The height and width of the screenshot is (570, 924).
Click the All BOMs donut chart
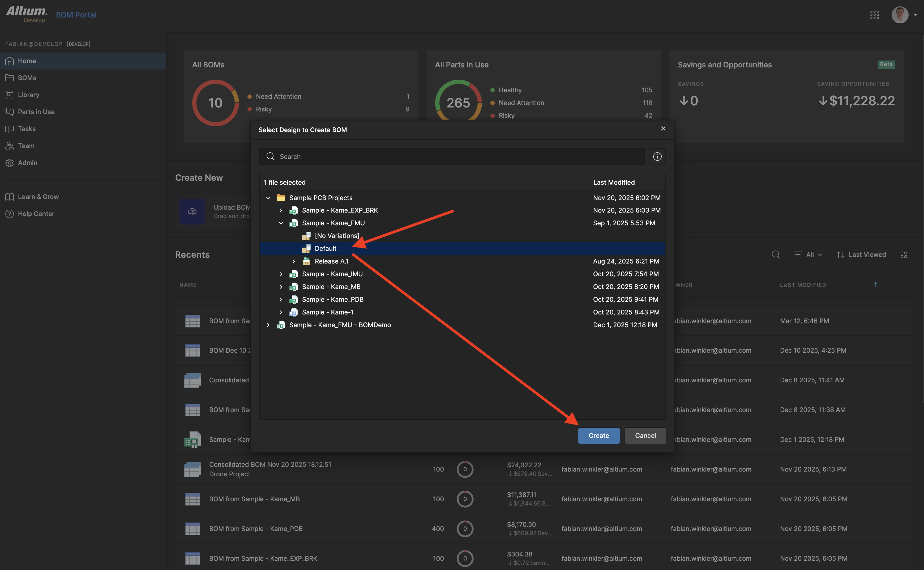pyautogui.click(x=215, y=102)
